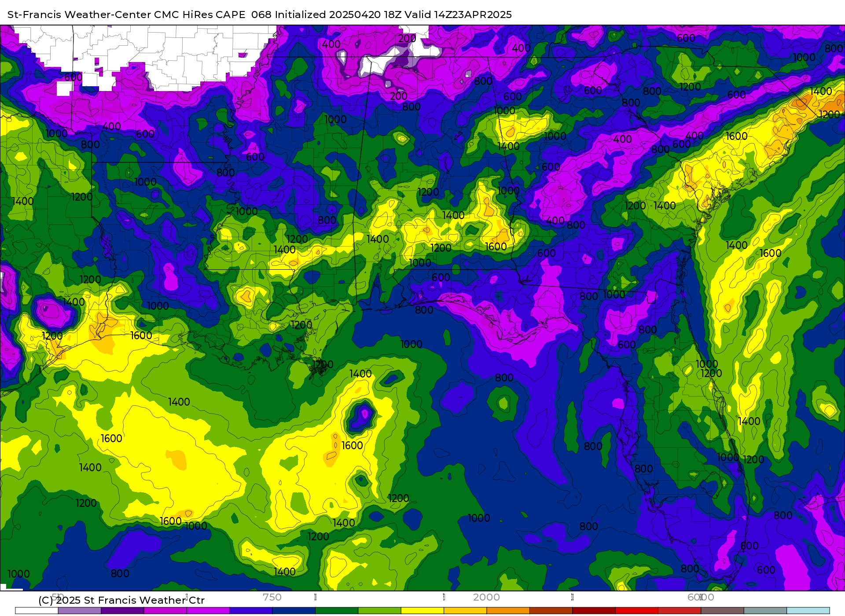Choose the navy blue legend swatch

click(x=294, y=611)
